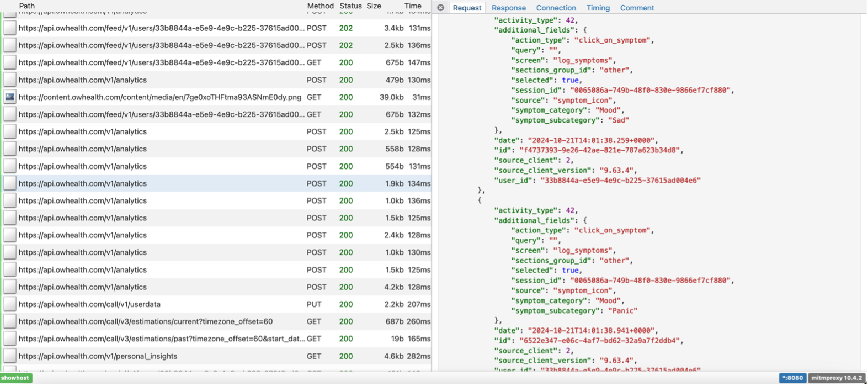Screen dimensions: 868x386
Task: Click the image icon of the PNG media request
Action: 10,97
